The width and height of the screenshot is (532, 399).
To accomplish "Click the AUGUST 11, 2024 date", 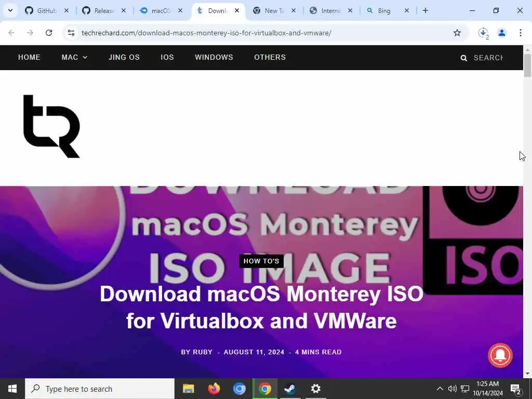I will coord(254,352).
